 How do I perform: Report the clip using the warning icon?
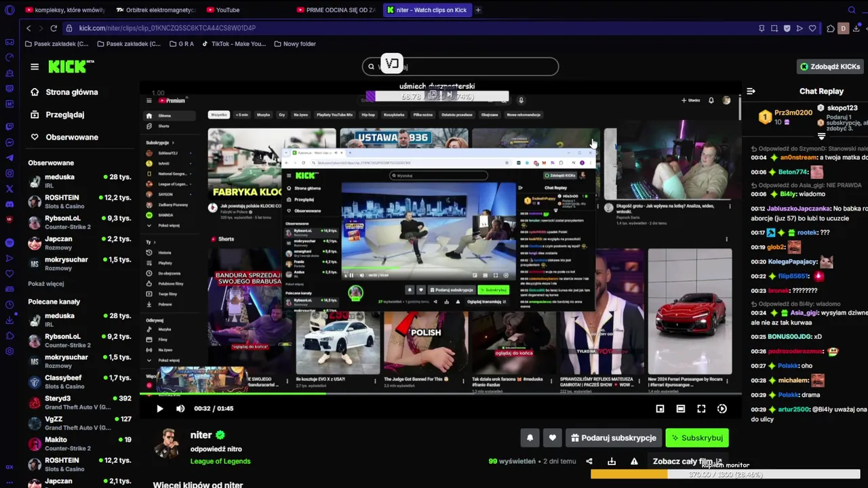click(x=634, y=462)
